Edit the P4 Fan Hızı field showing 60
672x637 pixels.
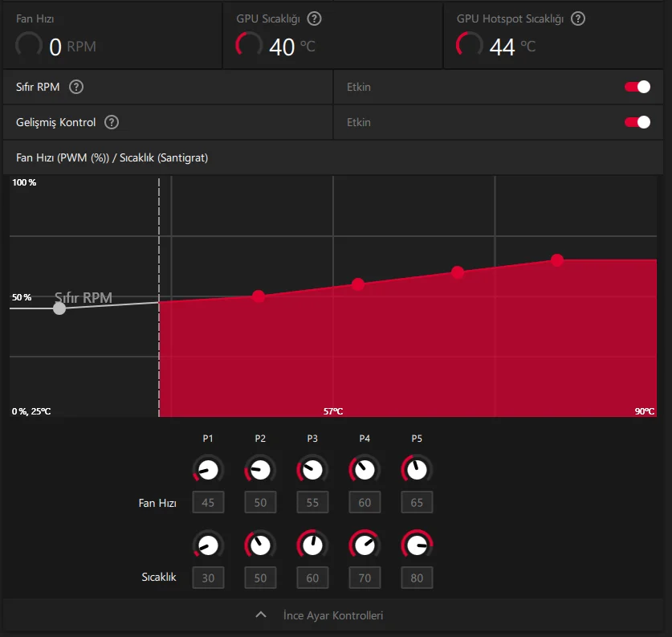pos(365,502)
